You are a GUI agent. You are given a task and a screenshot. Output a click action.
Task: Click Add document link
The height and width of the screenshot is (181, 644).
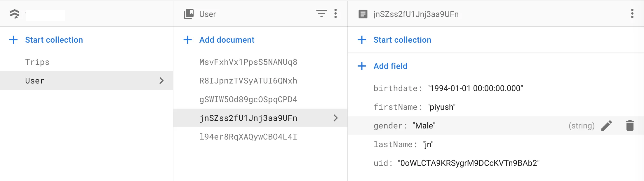pos(227,40)
